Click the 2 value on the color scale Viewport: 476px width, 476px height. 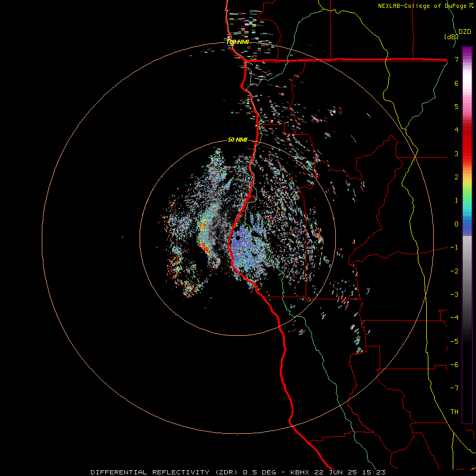(x=456, y=177)
